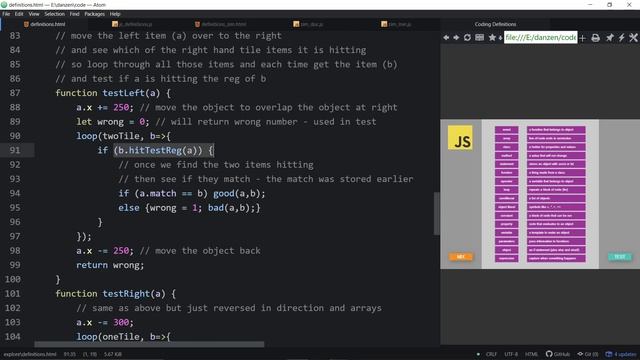Image resolution: width=640 pixels, height=360 pixels.
Task: Click the teal TEST button in preview
Action: tap(620, 257)
